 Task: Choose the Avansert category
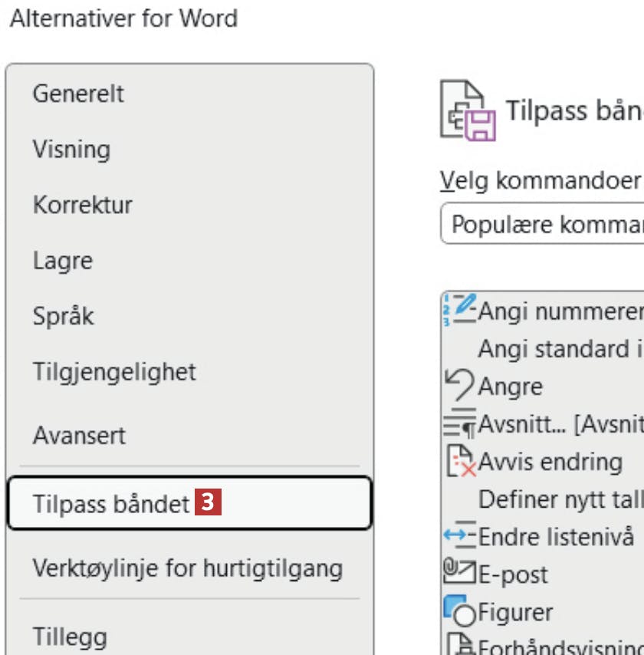point(190,436)
